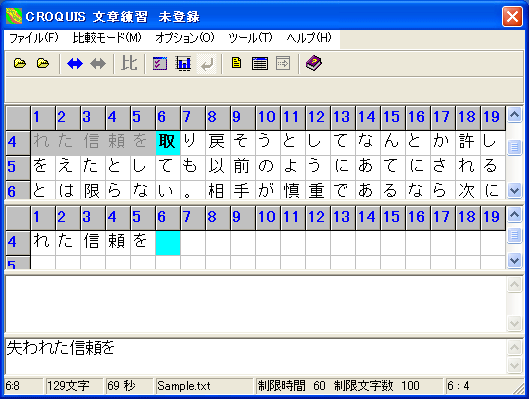This screenshot has width=529, height=399.
Task: Select row header 5 in the upper grid
Action: [x=18, y=168]
